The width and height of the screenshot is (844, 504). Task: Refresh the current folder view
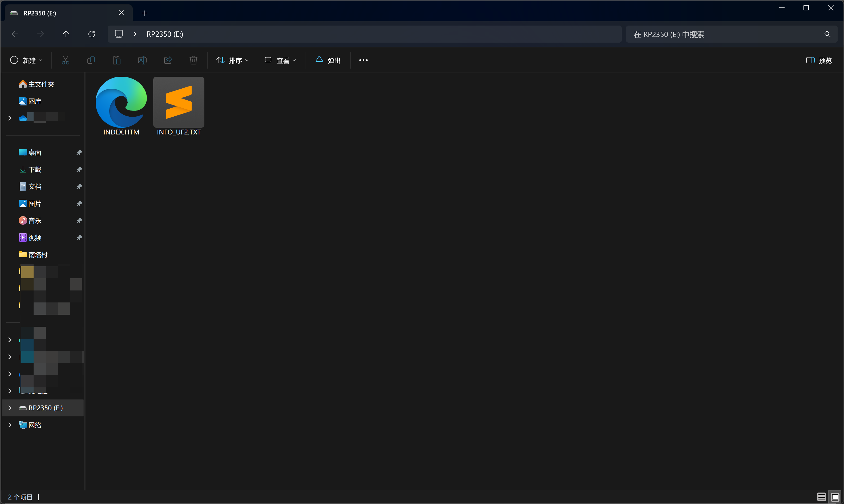pyautogui.click(x=91, y=34)
